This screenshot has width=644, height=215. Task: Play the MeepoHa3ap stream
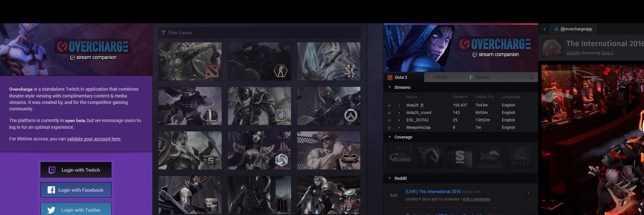[399, 127]
